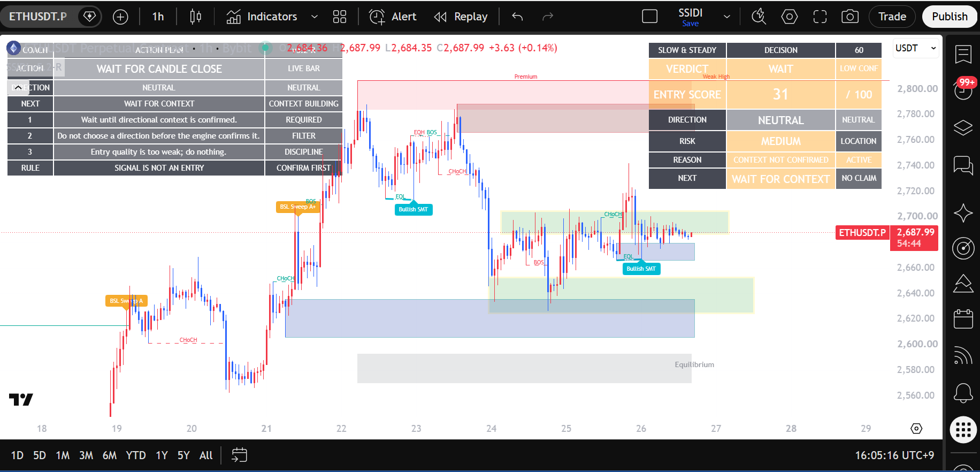Redo the last chart action
Image resolution: width=980 pixels, height=472 pixels.
pyautogui.click(x=548, y=17)
